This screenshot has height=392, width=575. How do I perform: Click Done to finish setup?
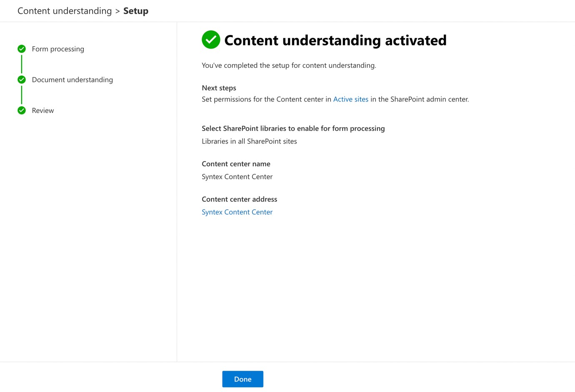242,379
